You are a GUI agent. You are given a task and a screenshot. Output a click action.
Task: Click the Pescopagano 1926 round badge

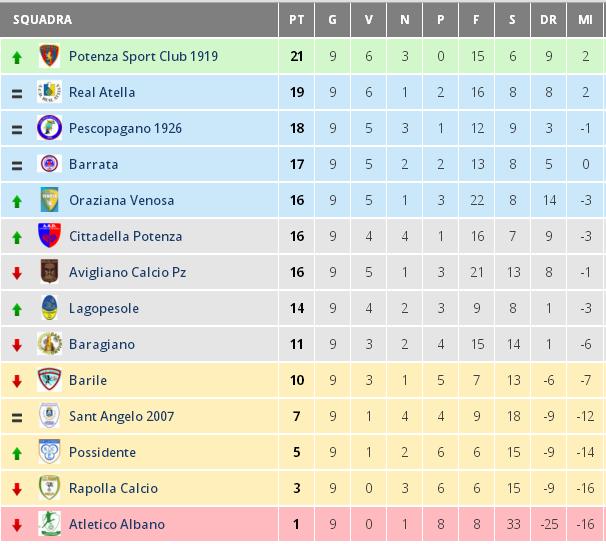pos(49,128)
